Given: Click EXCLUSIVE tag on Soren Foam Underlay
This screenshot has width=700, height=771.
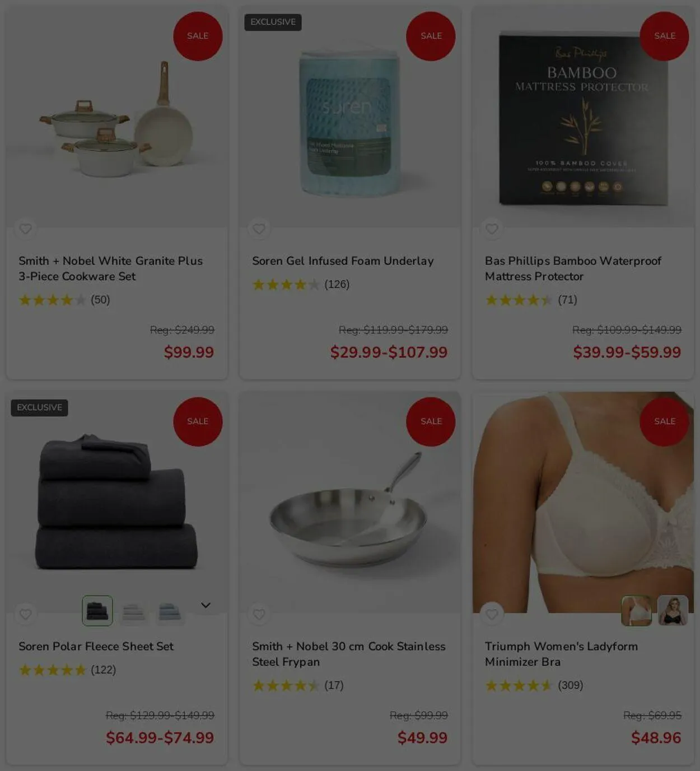Looking at the screenshot, I should [273, 22].
